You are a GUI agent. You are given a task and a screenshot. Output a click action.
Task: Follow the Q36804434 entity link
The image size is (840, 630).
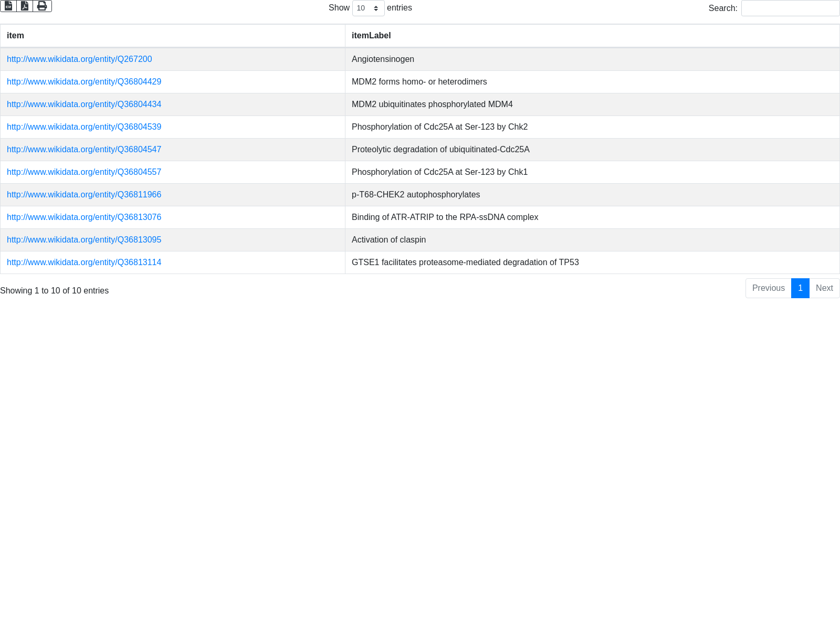tap(84, 104)
